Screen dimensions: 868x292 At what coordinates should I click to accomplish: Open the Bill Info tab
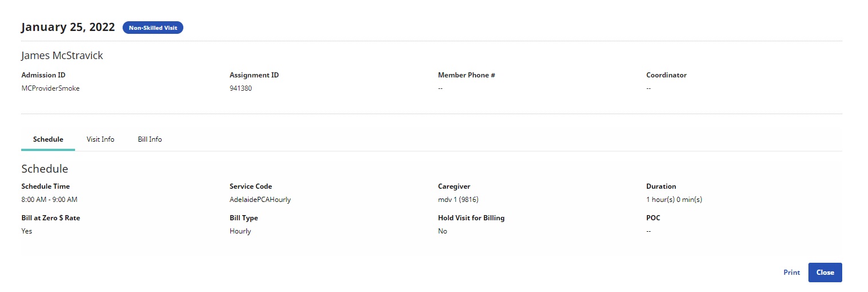(x=150, y=139)
